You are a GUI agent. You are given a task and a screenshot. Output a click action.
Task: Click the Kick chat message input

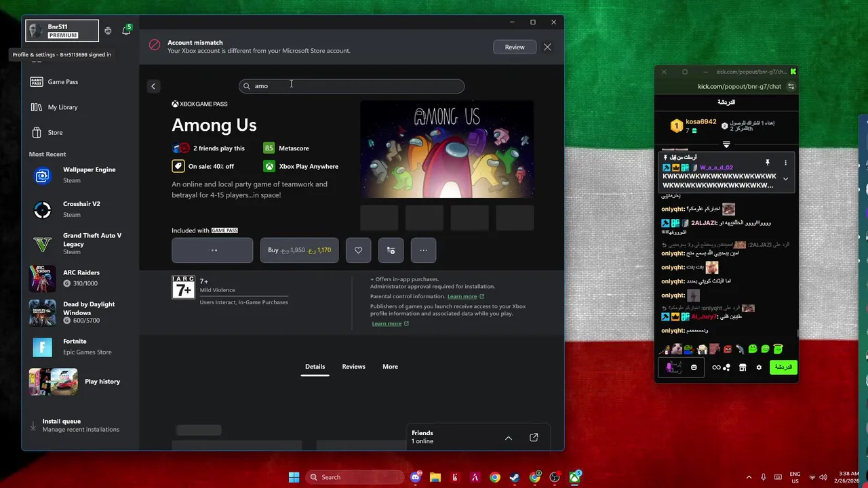point(681,367)
